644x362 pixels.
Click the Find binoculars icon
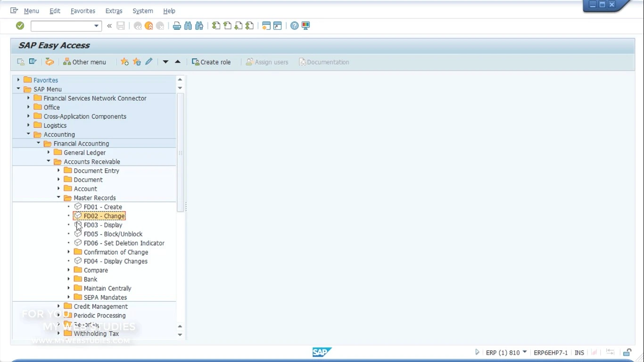(188, 25)
